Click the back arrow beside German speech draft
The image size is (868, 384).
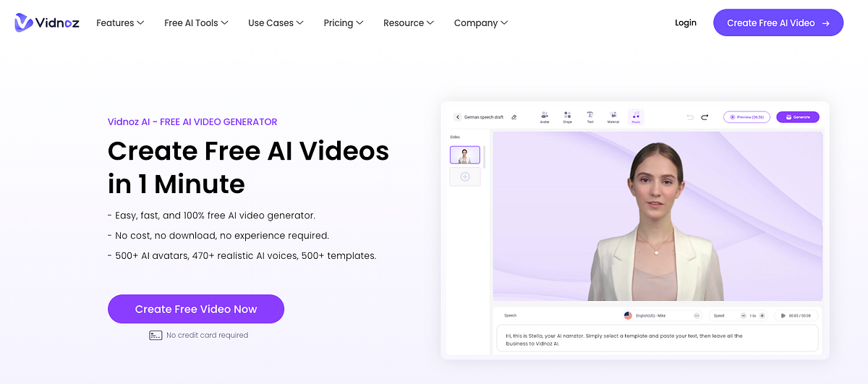click(457, 116)
